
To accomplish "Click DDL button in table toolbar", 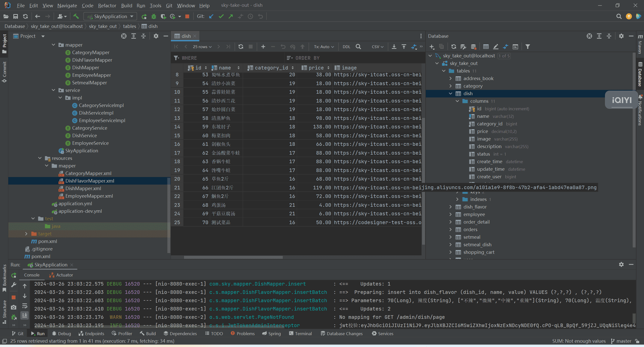I will (346, 47).
